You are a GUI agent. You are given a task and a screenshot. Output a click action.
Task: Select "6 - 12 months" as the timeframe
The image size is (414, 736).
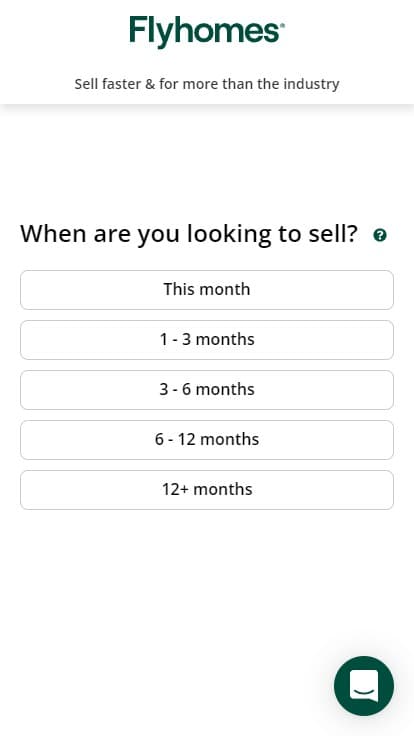coord(207,440)
